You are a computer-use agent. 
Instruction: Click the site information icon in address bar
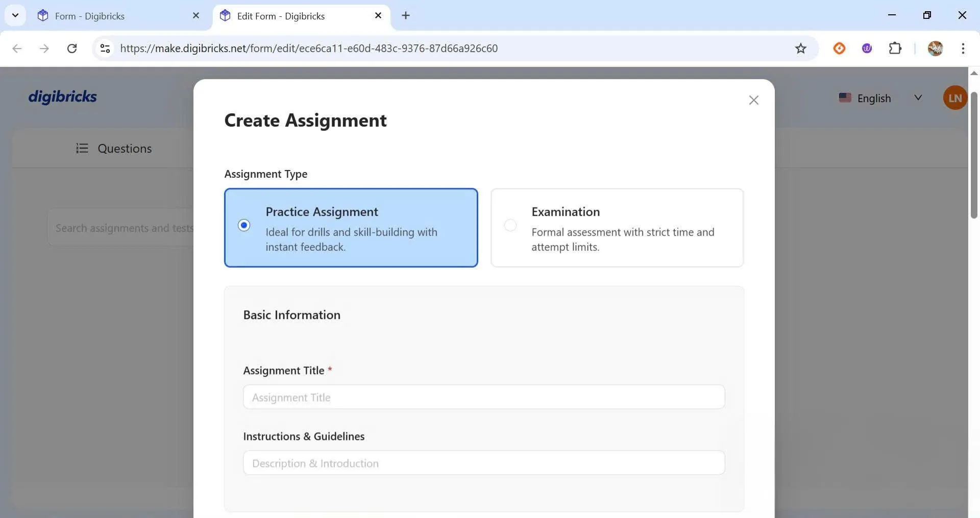105,49
